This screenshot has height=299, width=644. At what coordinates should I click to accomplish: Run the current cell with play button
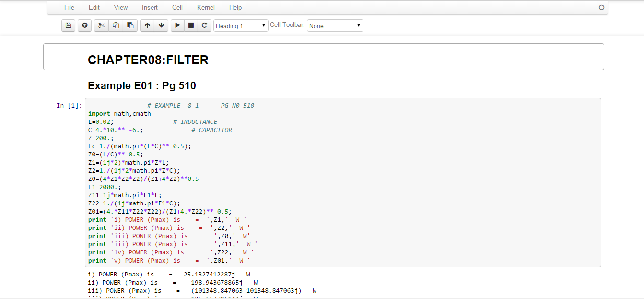click(177, 25)
